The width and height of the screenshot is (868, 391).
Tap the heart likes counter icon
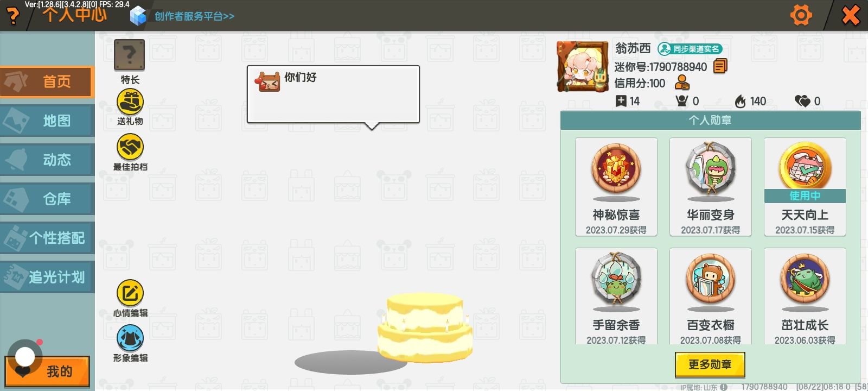click(802, 101)
